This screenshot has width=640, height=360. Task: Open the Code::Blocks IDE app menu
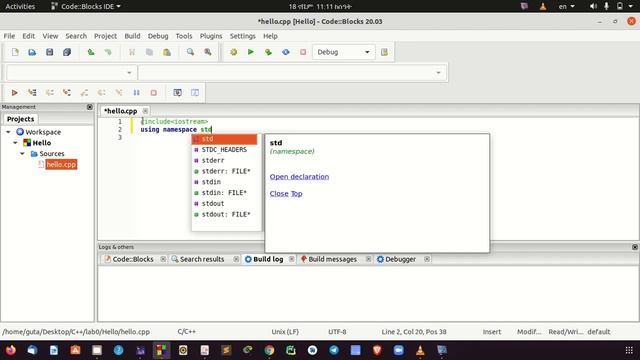[x=86, y=6]
